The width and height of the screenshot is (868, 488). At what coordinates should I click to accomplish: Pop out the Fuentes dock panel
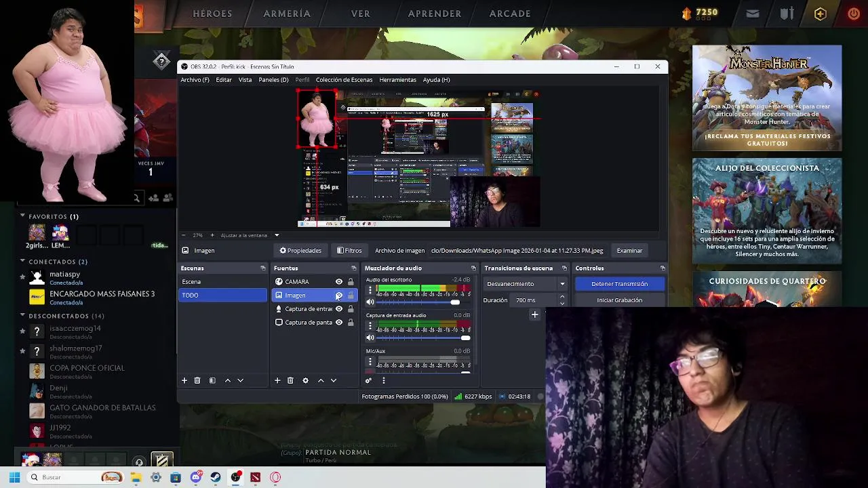tap(353, 268)
